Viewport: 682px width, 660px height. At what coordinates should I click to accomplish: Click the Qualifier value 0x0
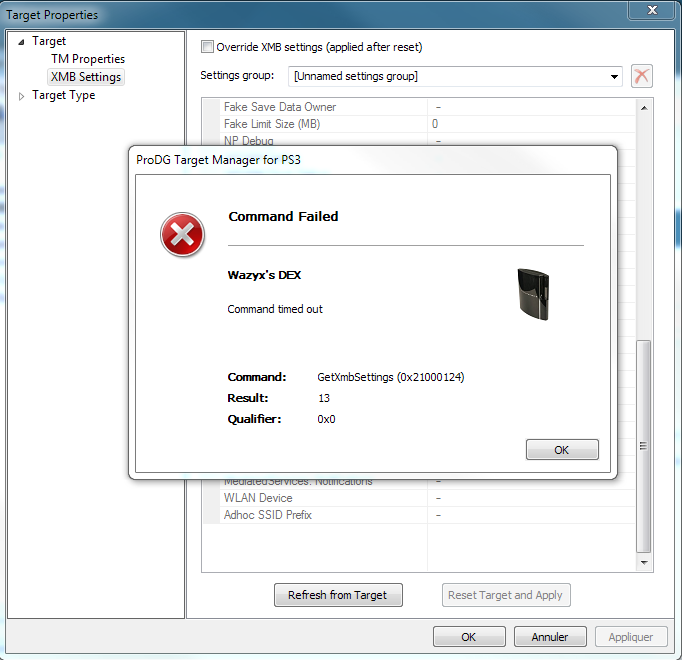coord(326,419)
